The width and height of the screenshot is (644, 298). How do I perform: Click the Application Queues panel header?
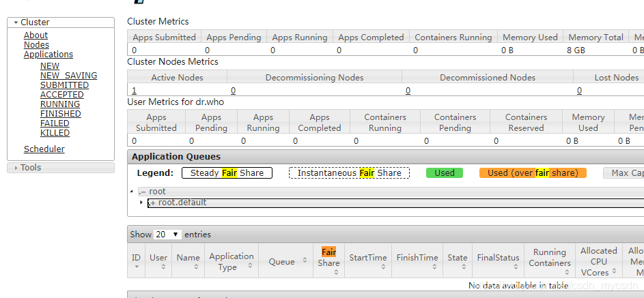(386, 157)
